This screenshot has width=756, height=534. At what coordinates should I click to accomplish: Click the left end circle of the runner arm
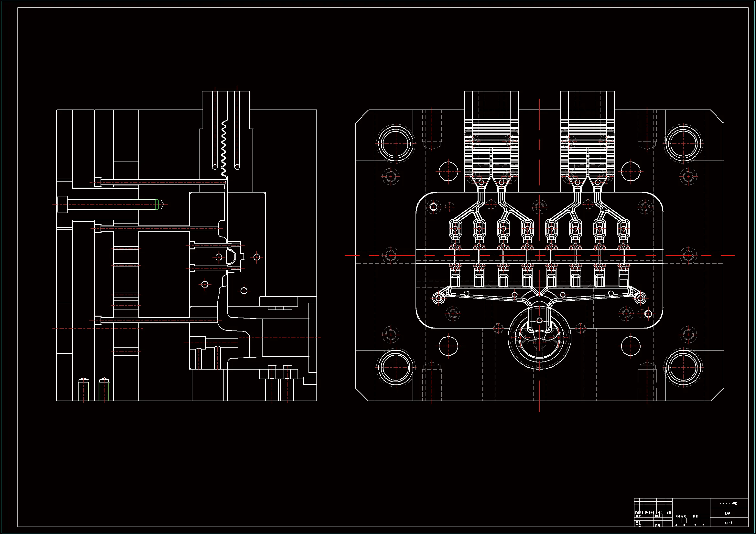point(438,298)
